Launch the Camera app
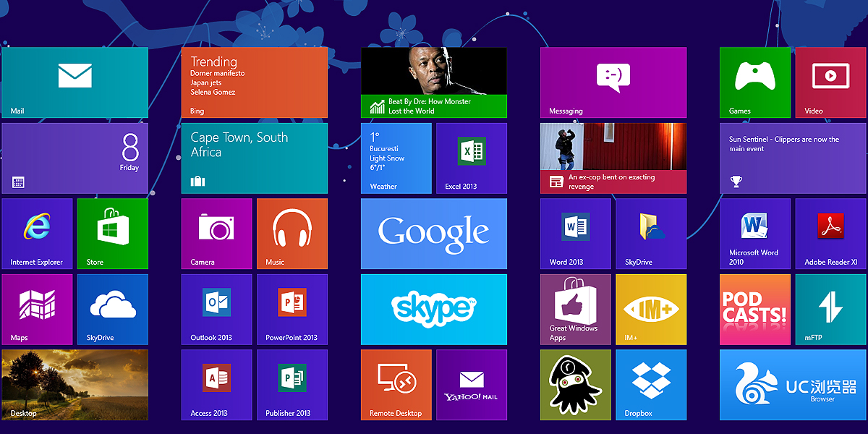 [x=217, y=234]
